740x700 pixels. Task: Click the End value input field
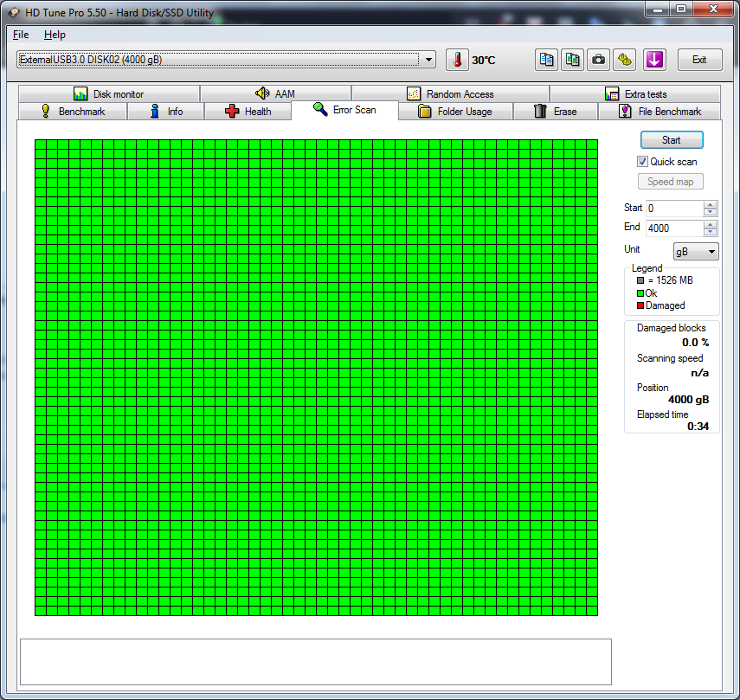point(674,228)
